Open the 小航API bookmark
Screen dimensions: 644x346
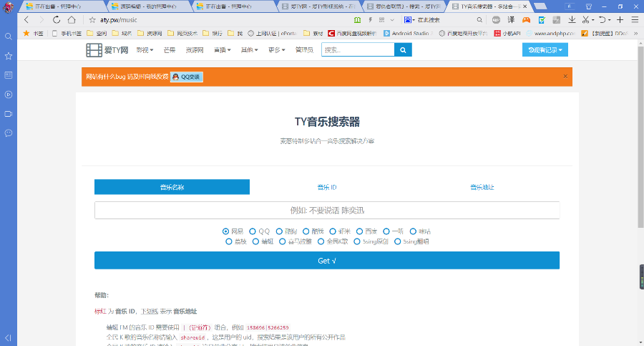pos(507,34)
